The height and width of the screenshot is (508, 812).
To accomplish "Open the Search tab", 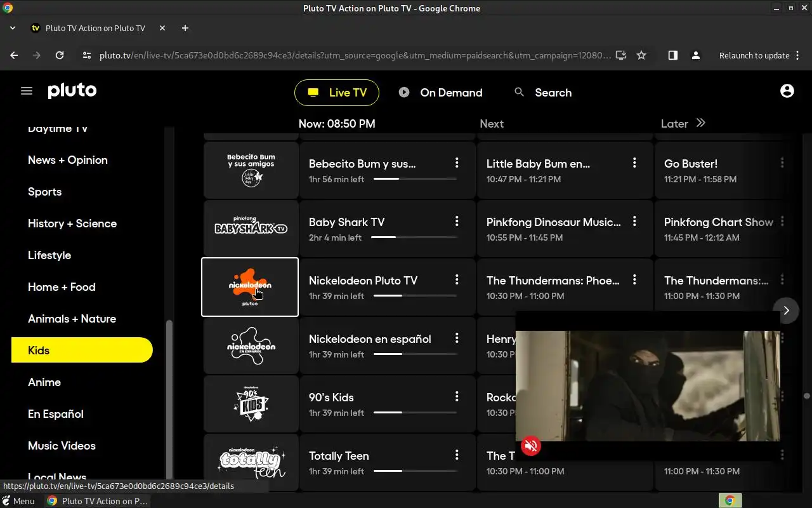I will (x=543, y=93).
